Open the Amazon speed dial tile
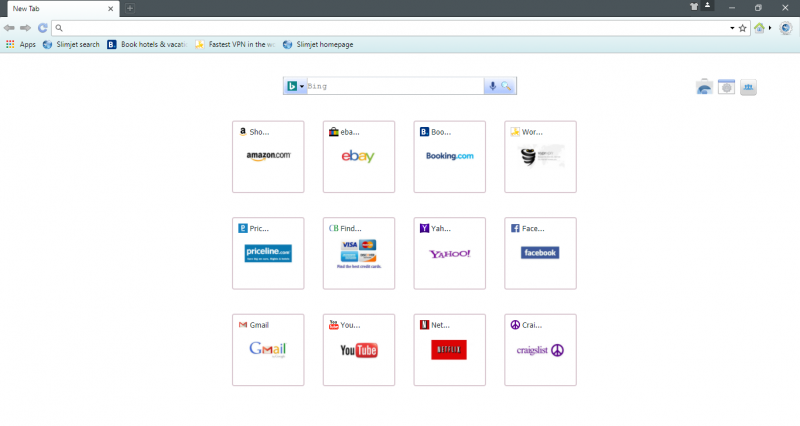Image resolution: width=800 pixels, height=426 pixels. coord(268,157)
